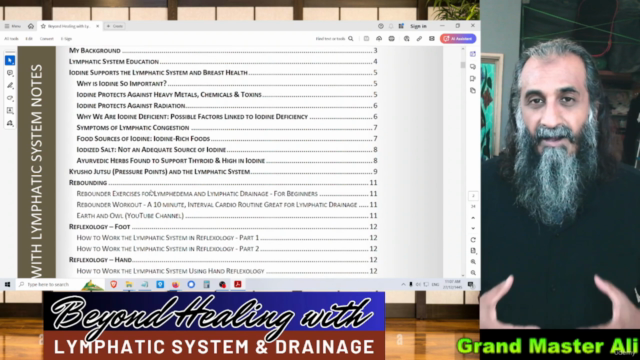
Task: Go to next page with down arrow
Action: (x=473, y=228)
